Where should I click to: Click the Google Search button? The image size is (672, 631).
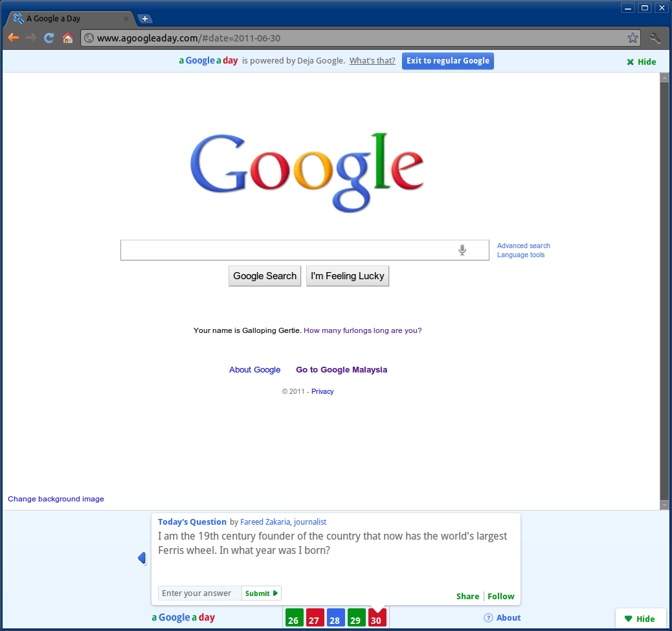click(x=265, y=276)
